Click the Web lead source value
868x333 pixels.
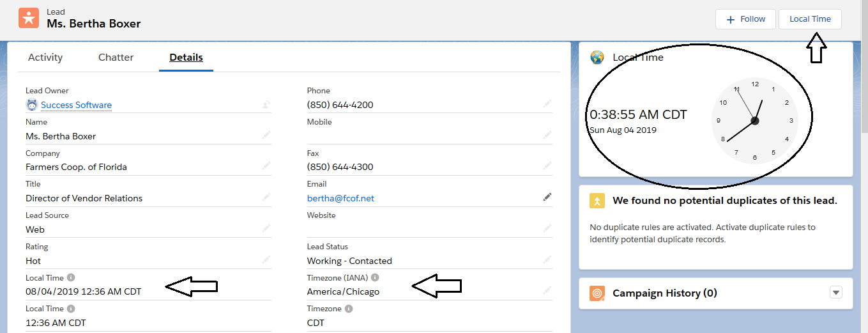pyautogui.click(x=35, y=229)
